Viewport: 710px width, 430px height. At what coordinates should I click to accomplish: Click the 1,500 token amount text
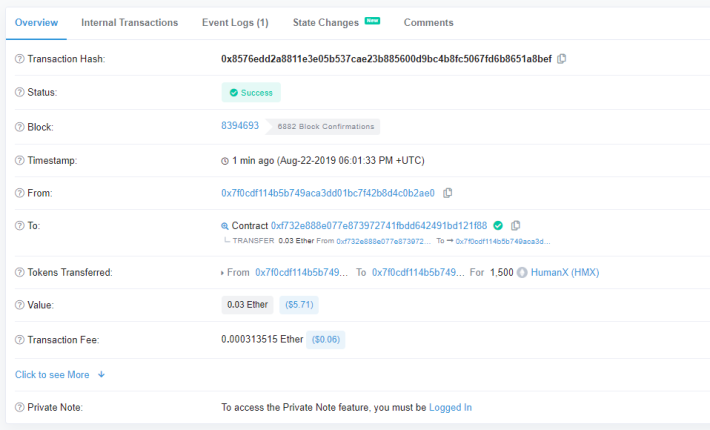(502, 272)
